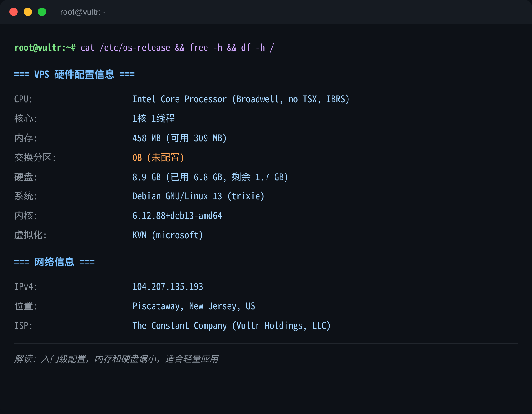Click the 6.12.88+deb13-amd64 kernel value

point(177,216)
